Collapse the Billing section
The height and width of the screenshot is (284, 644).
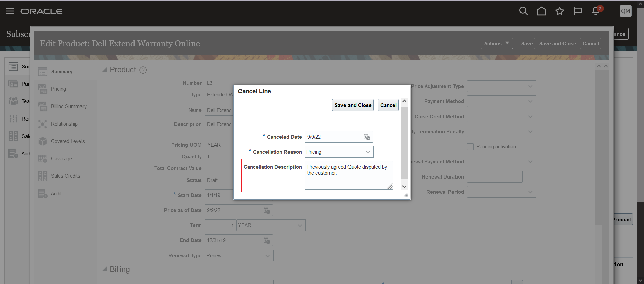pyautogui.click(x=105, y=269)
